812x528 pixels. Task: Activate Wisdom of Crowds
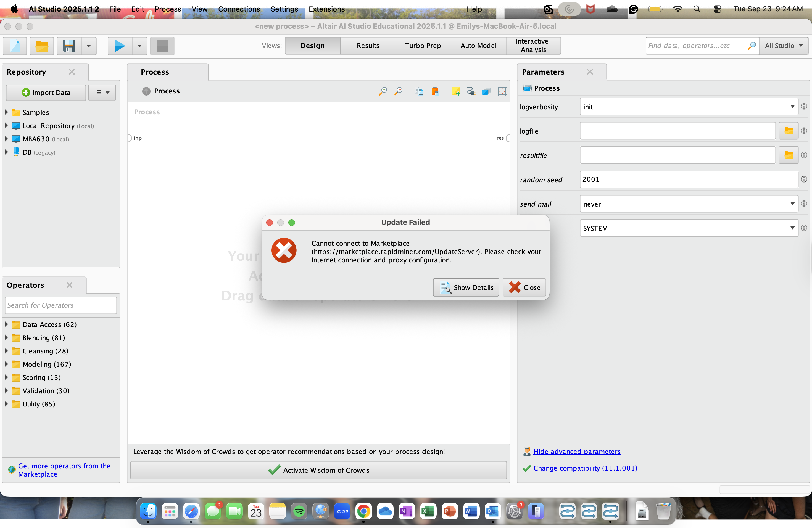[x=318, y=470]
